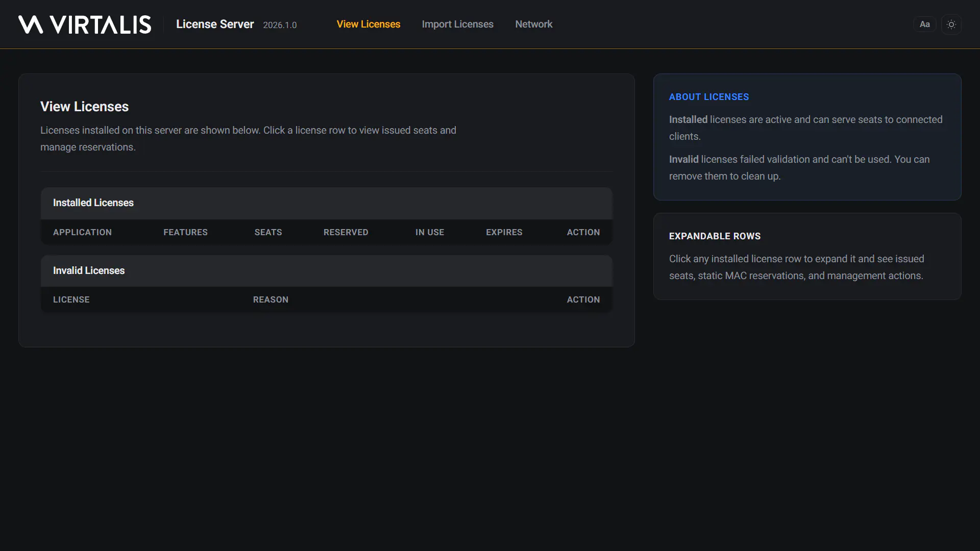980x551 pixels.
Task: Click the EXPANDABLE ROWS panel title
Action: coord(715,236)
